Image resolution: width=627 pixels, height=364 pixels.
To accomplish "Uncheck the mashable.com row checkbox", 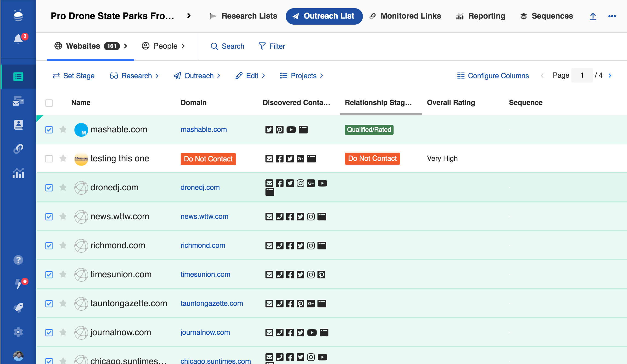I will click(x=49, y=130).
